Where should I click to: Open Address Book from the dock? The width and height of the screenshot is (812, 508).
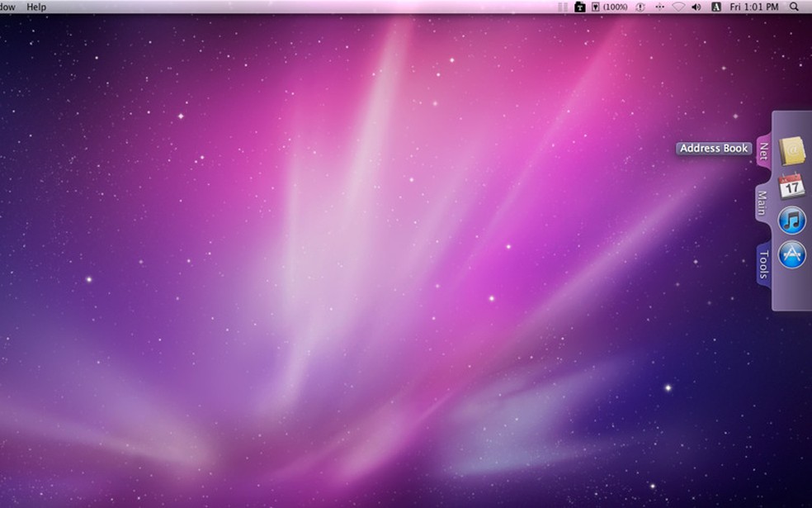tap(792, 150)
